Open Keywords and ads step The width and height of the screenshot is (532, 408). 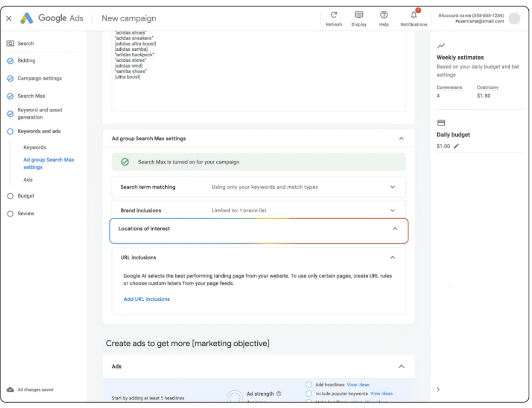point(39,131)
